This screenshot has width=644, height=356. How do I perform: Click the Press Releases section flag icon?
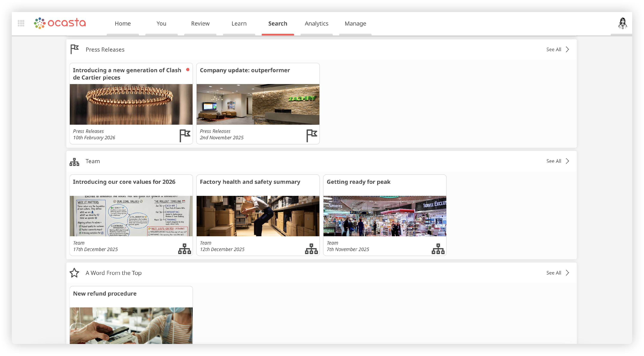74,49
